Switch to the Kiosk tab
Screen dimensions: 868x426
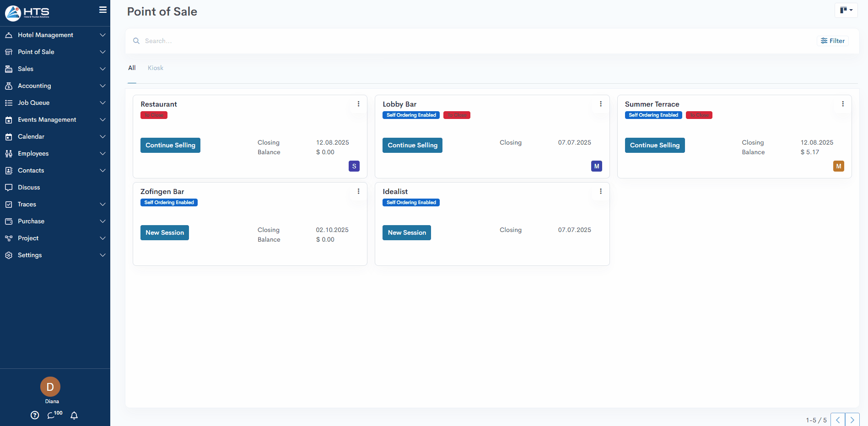click(155, 68)
